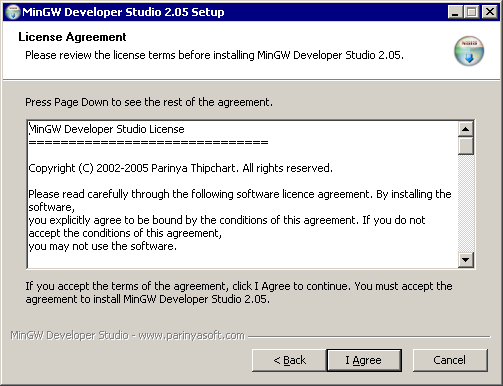
Task: Close the setup window with the X
Action: click(489, 12)
